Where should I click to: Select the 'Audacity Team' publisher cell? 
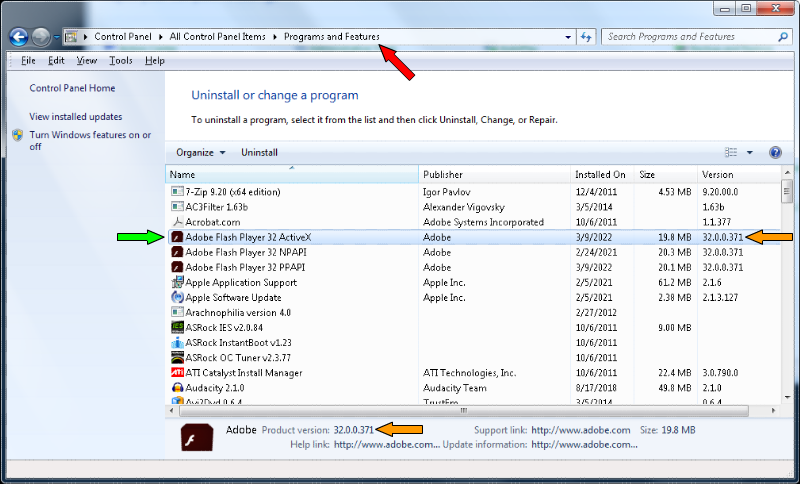[x=455, y=388]
